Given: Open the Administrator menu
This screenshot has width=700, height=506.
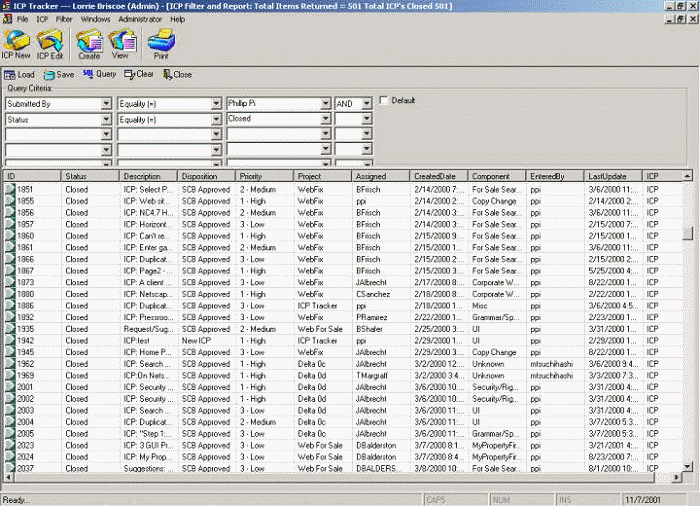Looking at the screenshot, I should 140,19.
